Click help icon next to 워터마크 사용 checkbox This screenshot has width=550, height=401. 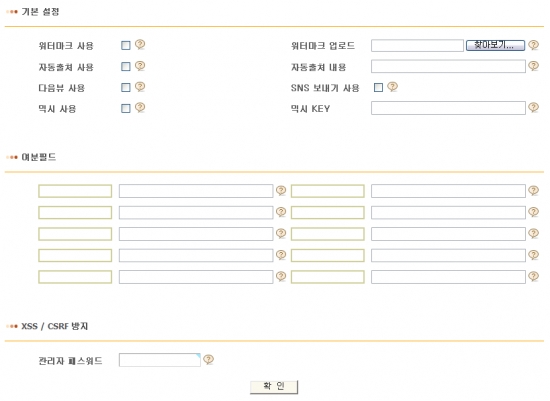(140, 45)
